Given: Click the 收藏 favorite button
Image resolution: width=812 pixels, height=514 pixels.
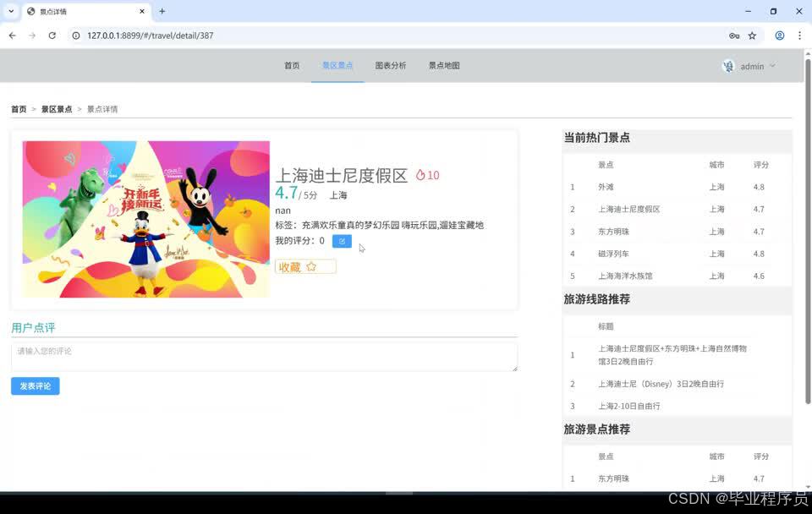Looking at the screenshot, I should [x=305, y=266].
